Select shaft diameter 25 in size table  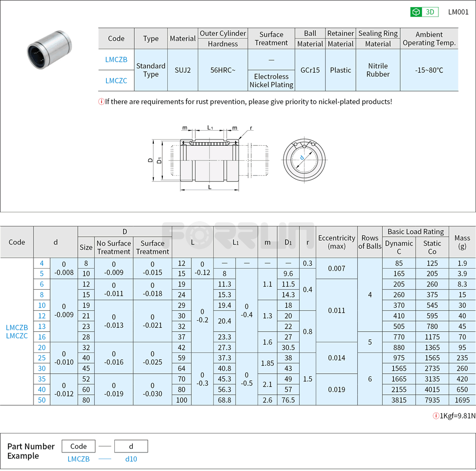tap(42, 358)
